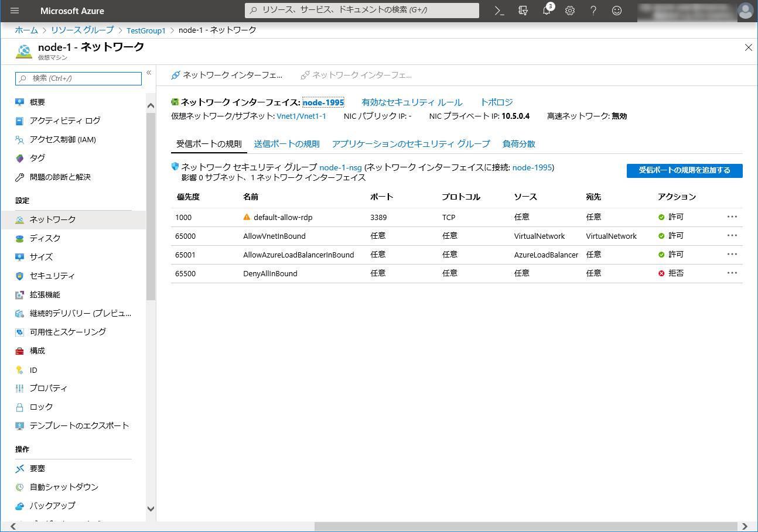Click the resource search field at the top
Screen dimensions: 758x532
361,11
